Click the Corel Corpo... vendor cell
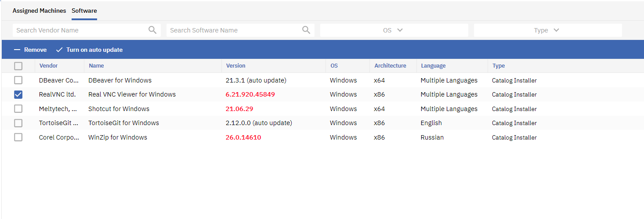 59,137
